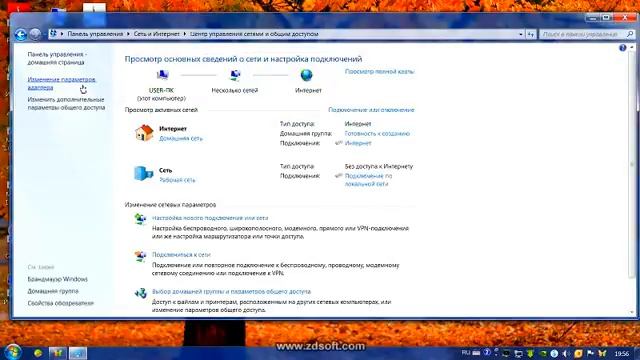Open 'Домашняя сеть' network type link
The image size is (640, 360).
click(181, 138)
